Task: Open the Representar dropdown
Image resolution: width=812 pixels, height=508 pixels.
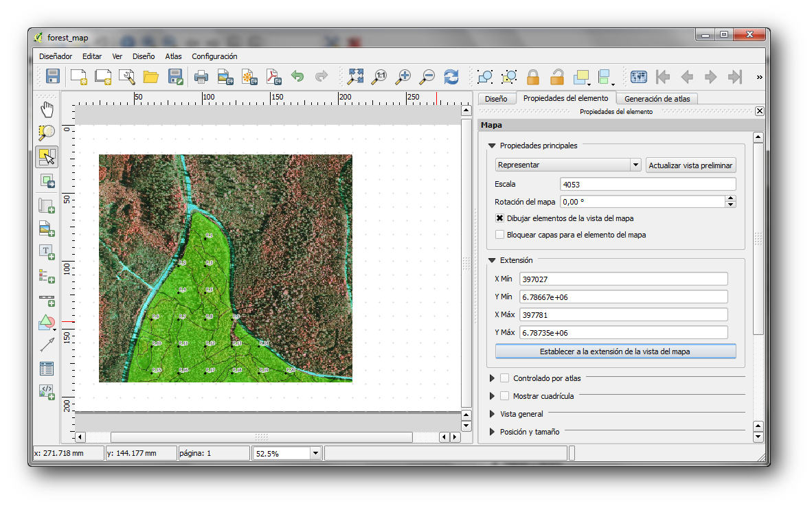Action: click(568, 165)
